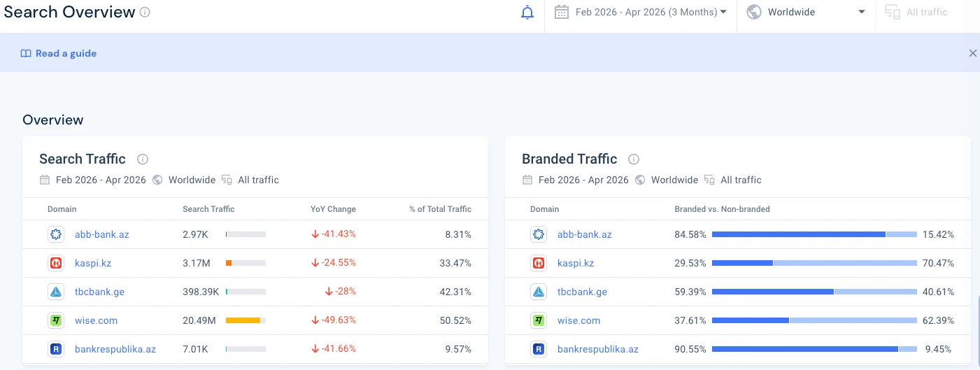Open tbcbank.ge link in Branded Traffic table

[x=582, y=292]
